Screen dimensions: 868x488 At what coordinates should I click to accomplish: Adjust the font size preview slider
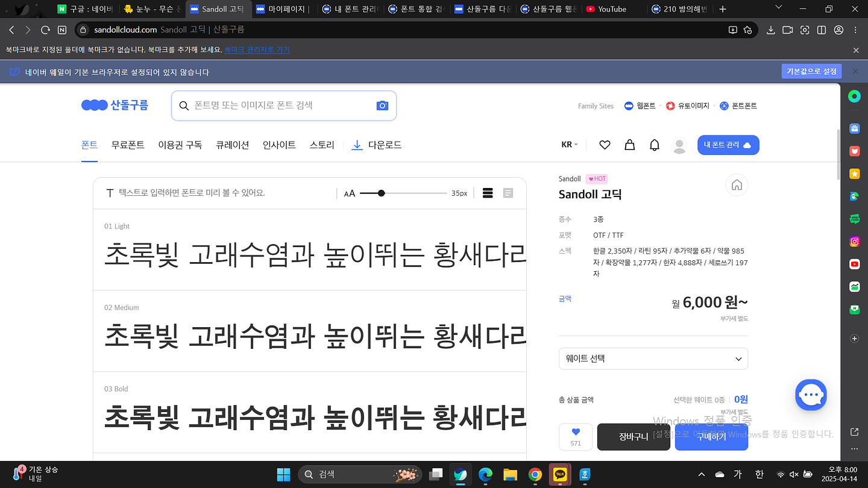click(x=381, y=193)
